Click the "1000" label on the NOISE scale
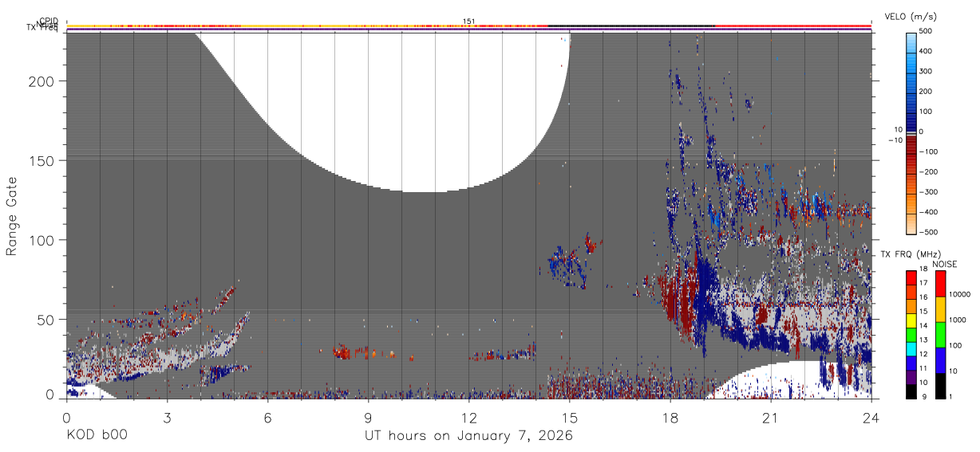The height and width of the screenshot is (452, 980). point(959,320)
